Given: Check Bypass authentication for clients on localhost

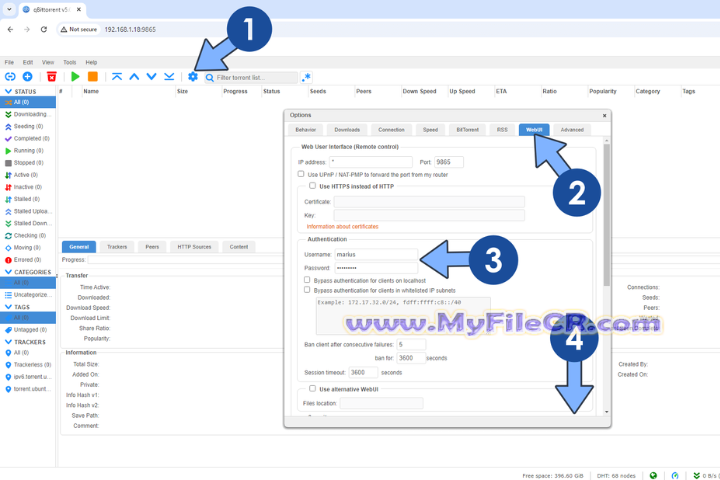Looking at the screenshot, I should [307, 280].
